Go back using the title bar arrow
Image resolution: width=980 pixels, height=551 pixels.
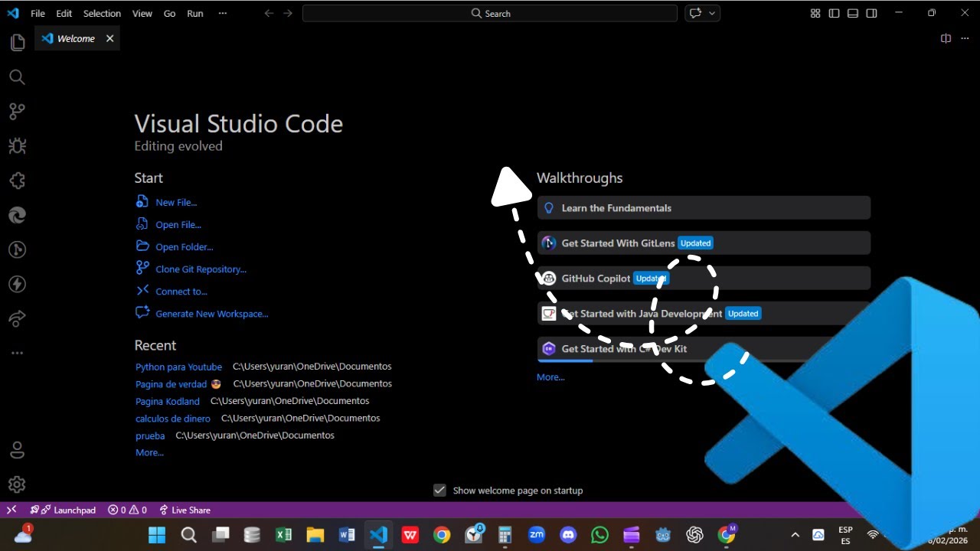(x=269, y=13)
